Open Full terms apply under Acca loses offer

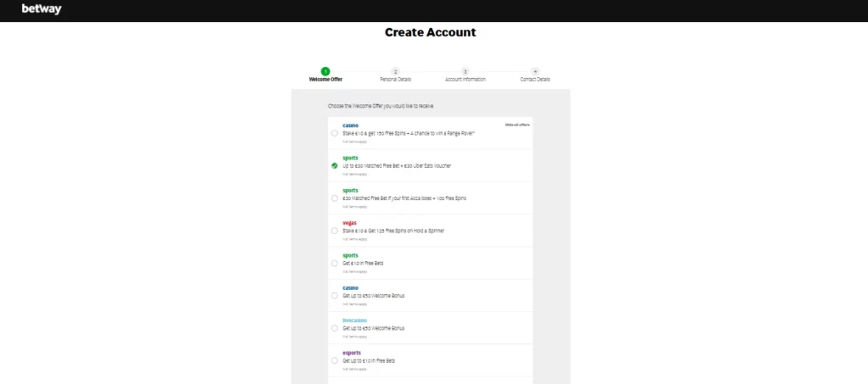click(x=354, y=206)
